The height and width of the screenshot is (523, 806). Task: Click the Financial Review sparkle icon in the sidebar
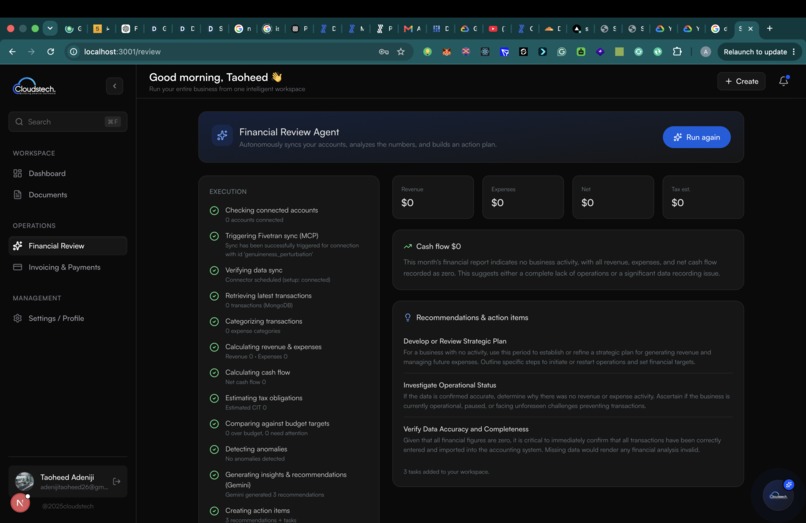(17, 246)
